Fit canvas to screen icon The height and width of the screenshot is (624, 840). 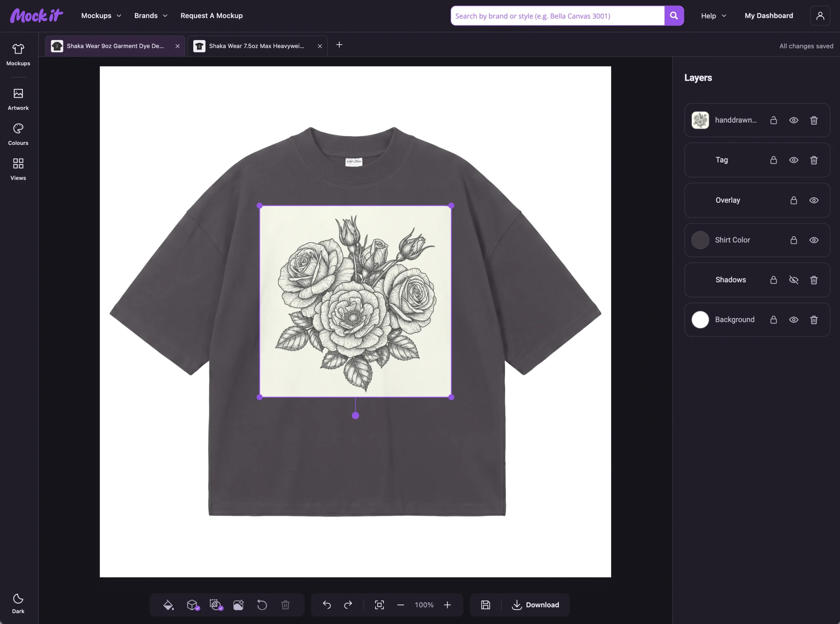(x=379, y=605)
